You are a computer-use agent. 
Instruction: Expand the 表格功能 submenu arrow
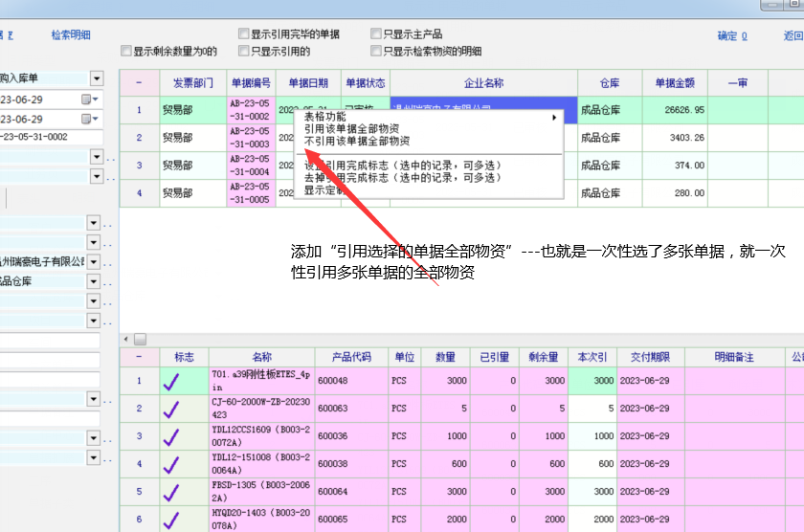click(553, 117)
